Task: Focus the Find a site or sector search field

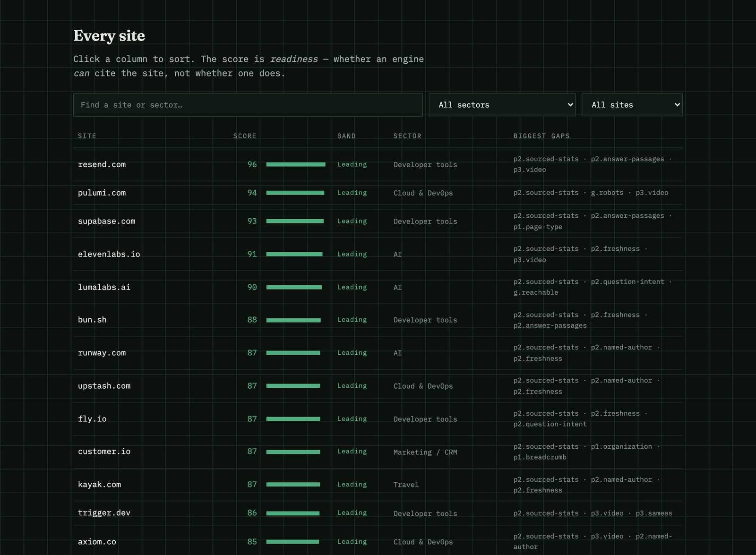Action: tap(248, 105)
